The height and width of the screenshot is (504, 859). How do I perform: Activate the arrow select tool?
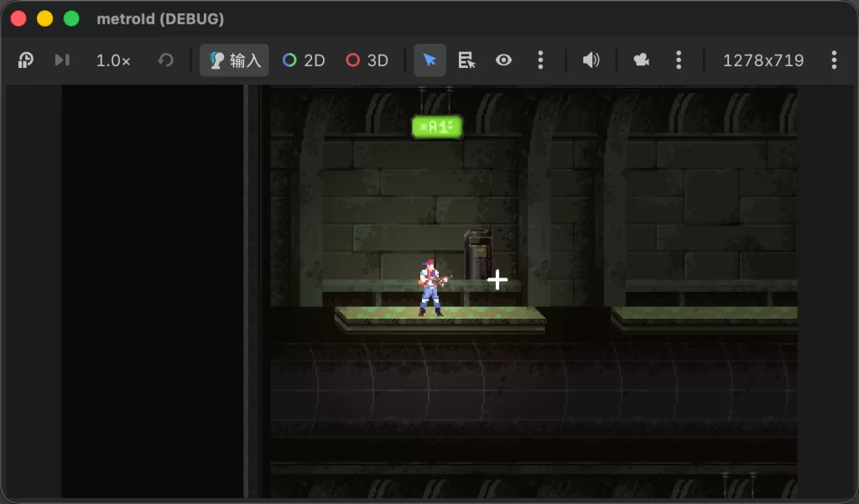point(430,60)
